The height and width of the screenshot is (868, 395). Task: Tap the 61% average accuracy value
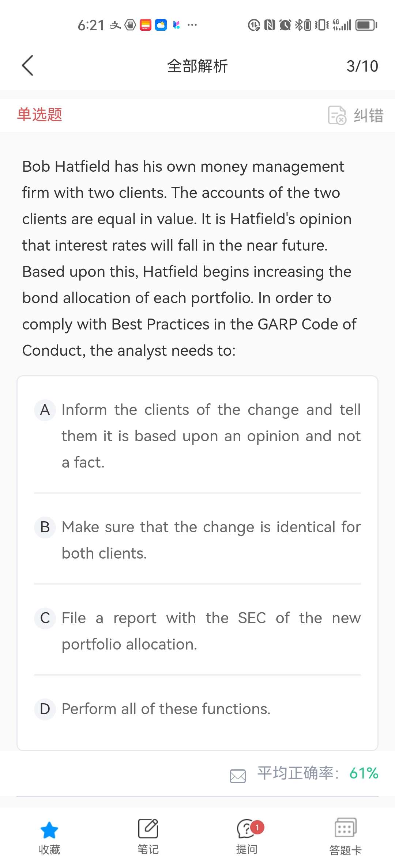(364, 773)
